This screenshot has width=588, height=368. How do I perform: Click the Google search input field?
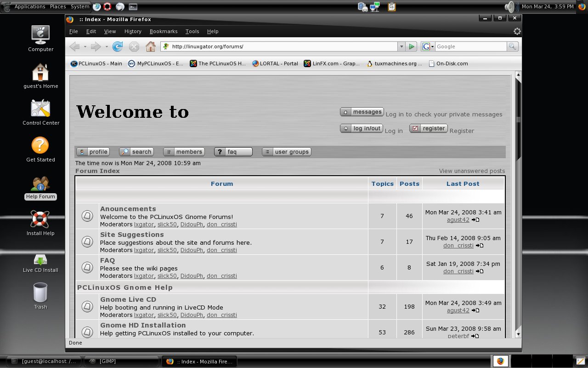click(471, 46)
